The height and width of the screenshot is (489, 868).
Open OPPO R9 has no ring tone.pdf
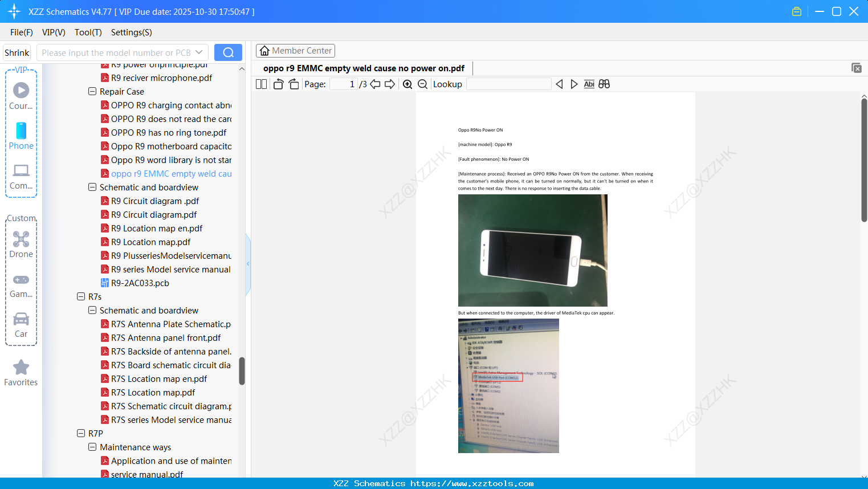point(169,132)
